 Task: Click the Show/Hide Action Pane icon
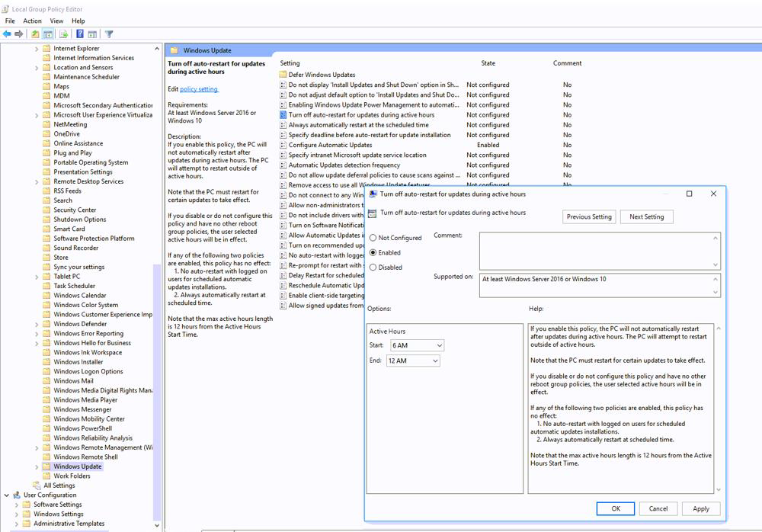92,34
